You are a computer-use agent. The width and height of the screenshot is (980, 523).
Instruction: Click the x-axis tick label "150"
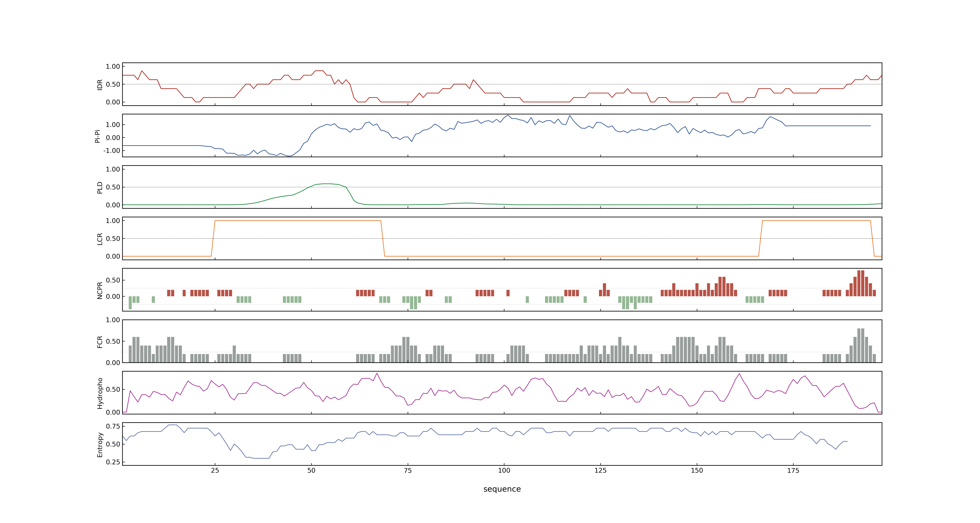click(x=697, y=470)
